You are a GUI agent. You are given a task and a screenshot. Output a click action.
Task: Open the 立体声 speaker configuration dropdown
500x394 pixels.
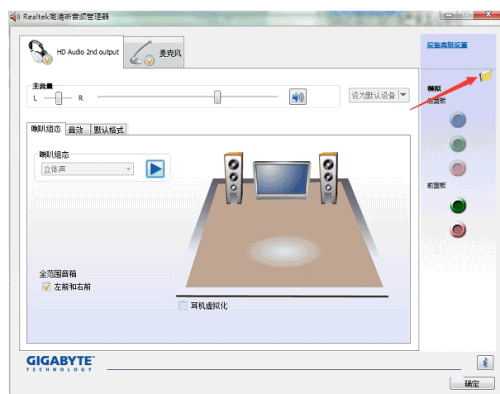pos(87,169)
